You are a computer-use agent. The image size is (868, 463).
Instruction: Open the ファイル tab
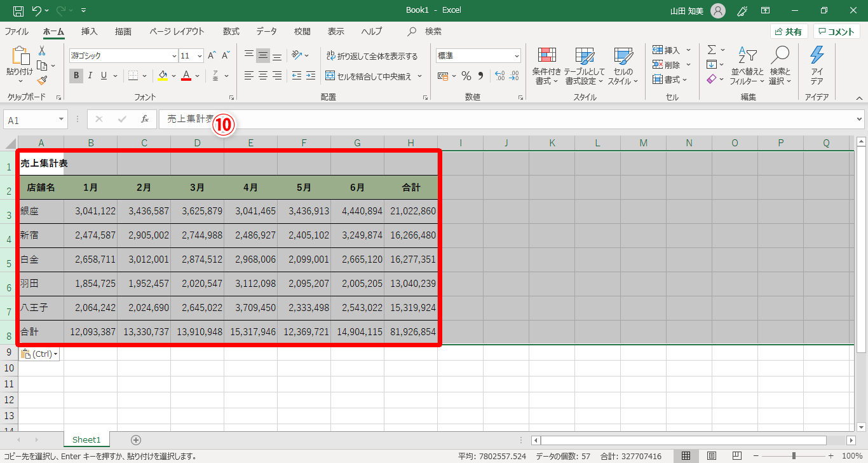click(x=17, y=31)
